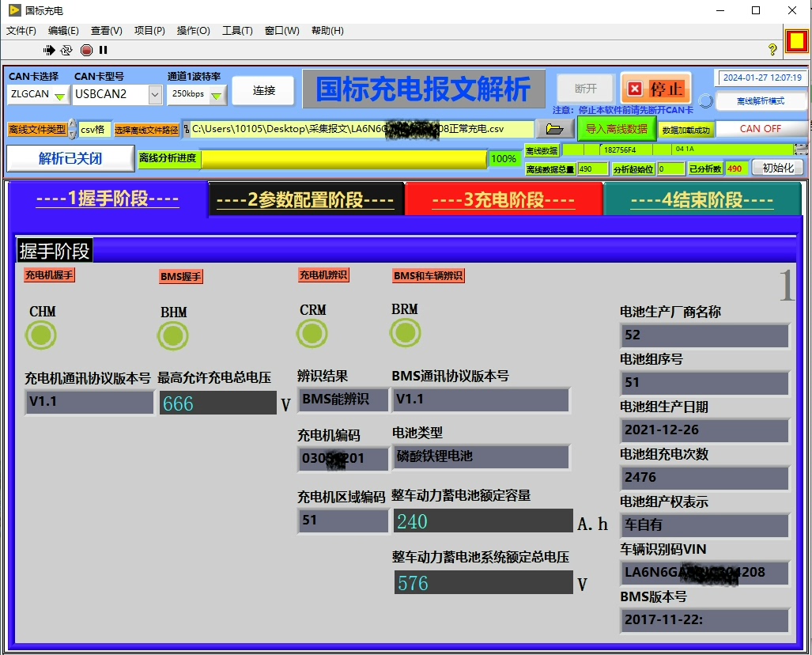
Task: Click the Pause toolbar icon
Action: click(x=103, y=50)
